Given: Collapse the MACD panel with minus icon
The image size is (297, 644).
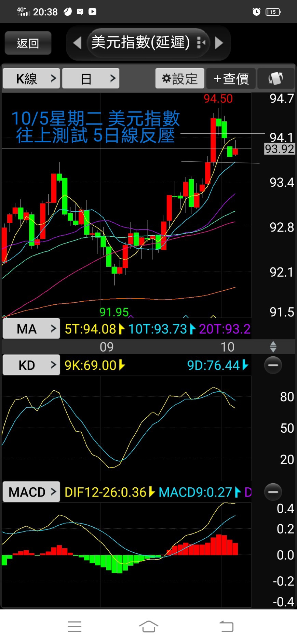Looking at the screenshot, I should 273,492.
